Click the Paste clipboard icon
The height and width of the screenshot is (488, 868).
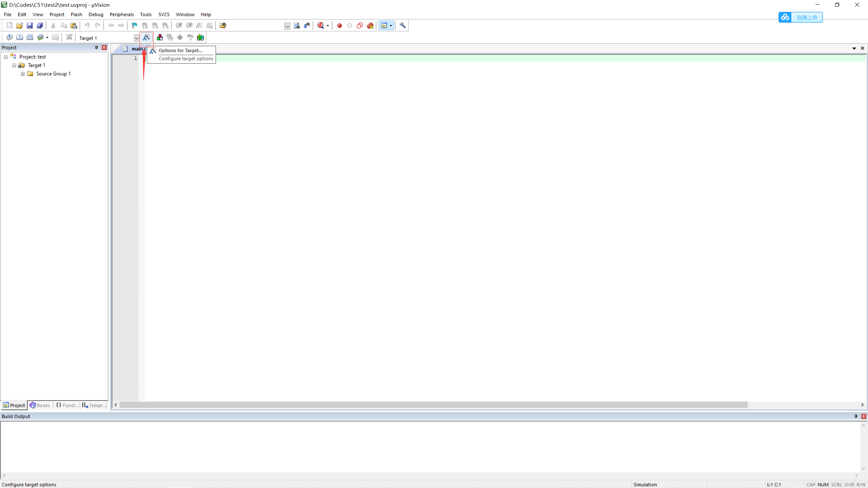point(74,25)
